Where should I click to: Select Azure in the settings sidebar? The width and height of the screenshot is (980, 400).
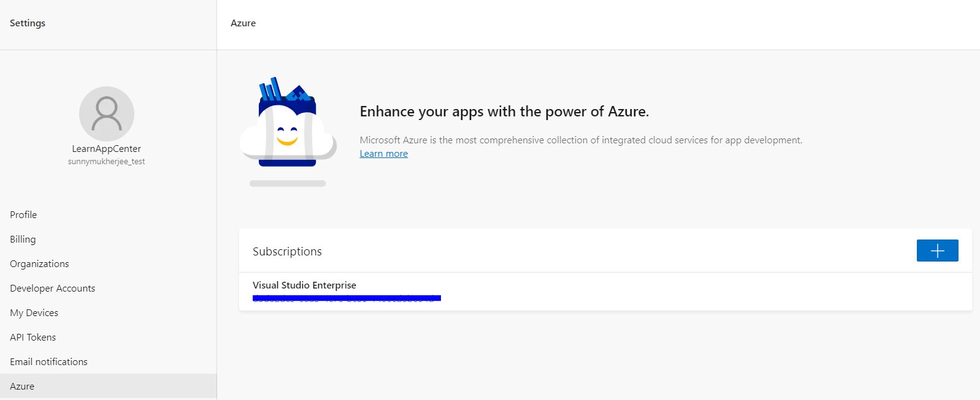tap(22, 386)
